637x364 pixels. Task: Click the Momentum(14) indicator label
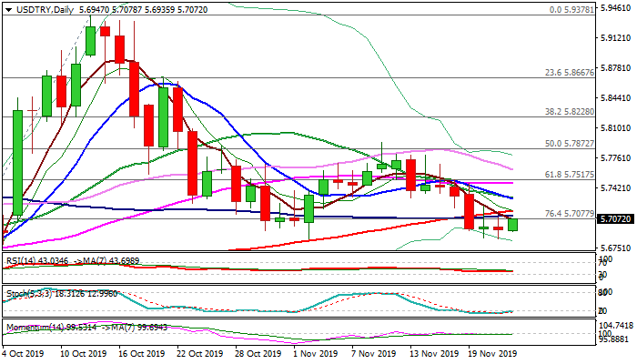[x=29, y=326]
